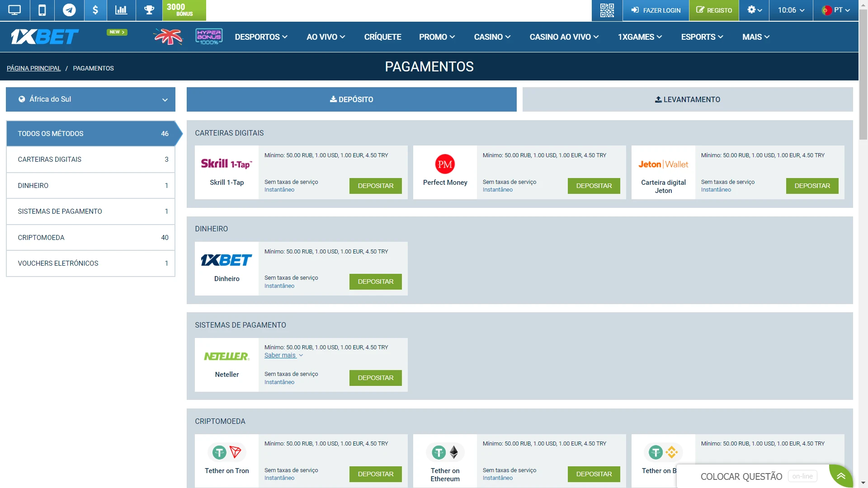Open the settings gear menu

754,10
